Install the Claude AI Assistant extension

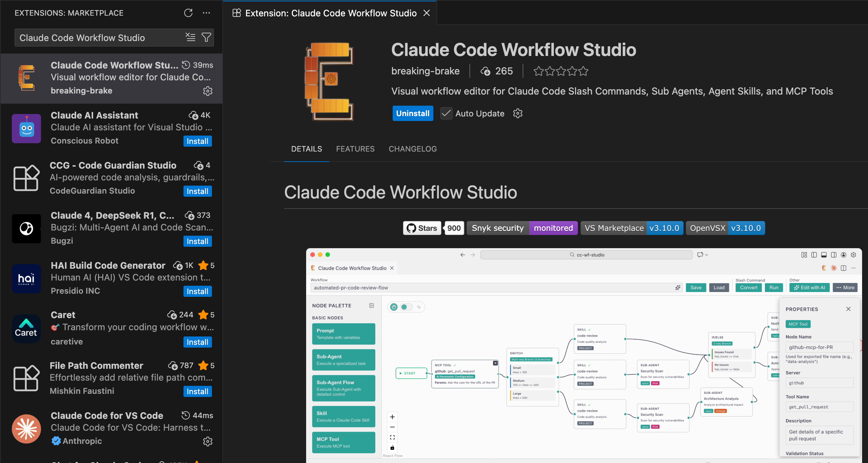tap(197, 141)
